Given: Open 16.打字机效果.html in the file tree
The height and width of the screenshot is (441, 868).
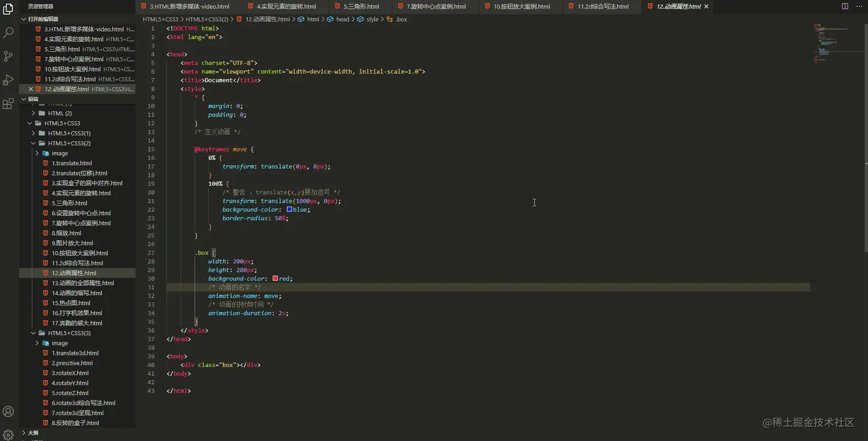Looking at the screenshot, I should (x=77, y=313).
